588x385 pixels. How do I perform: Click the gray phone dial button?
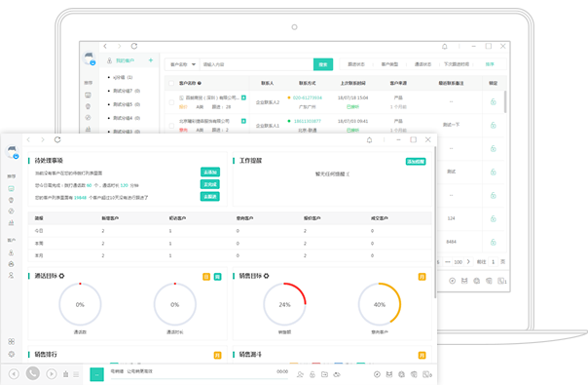point(33,373)
